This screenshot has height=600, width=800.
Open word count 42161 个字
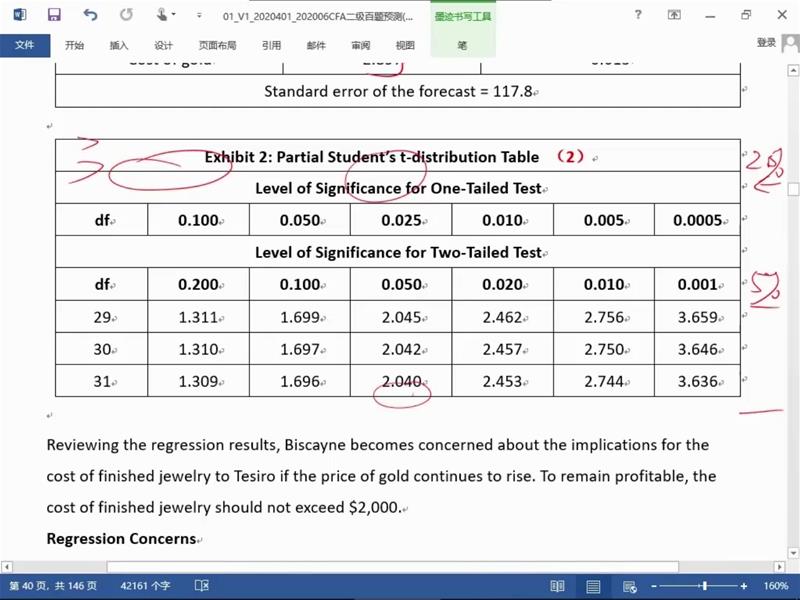145,586
